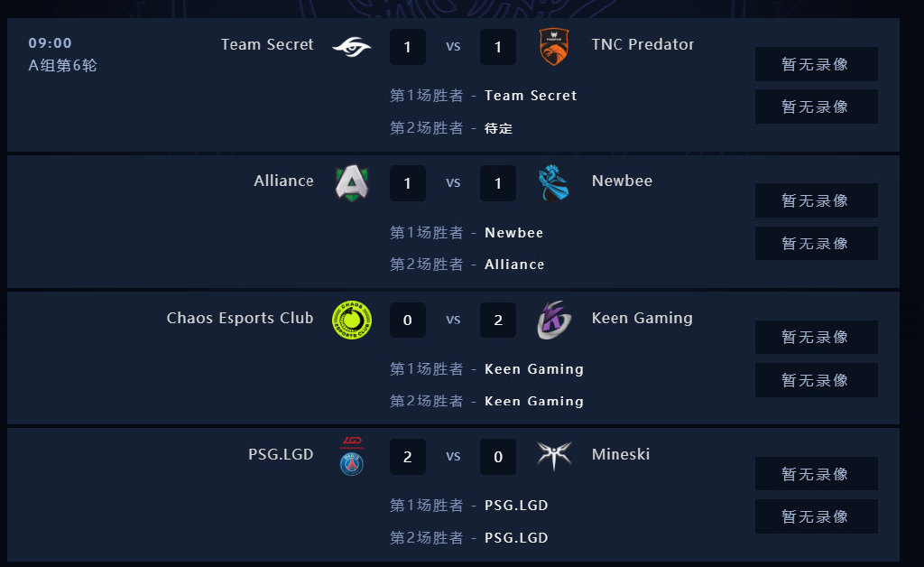The image size is (924, 567).
Task: Open Chaos vs Keen Gaming game 2 replay
Action: click(x=816, y=380)
